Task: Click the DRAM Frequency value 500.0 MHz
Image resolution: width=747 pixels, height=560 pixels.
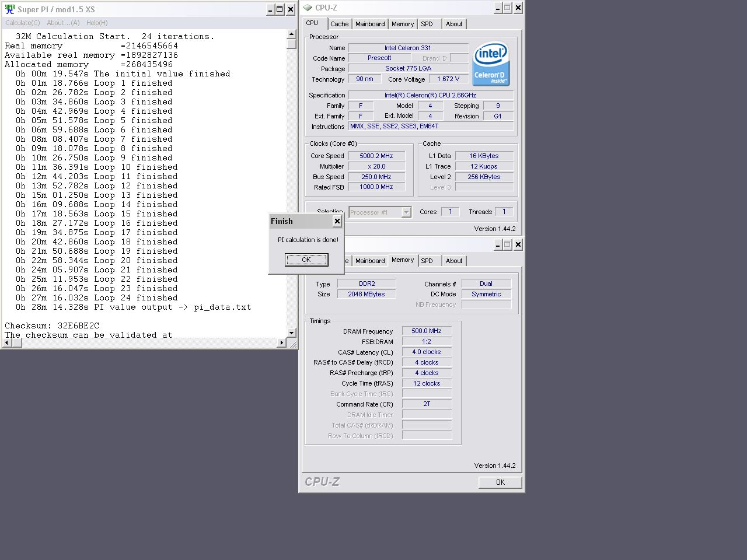Action: (427, 331)
